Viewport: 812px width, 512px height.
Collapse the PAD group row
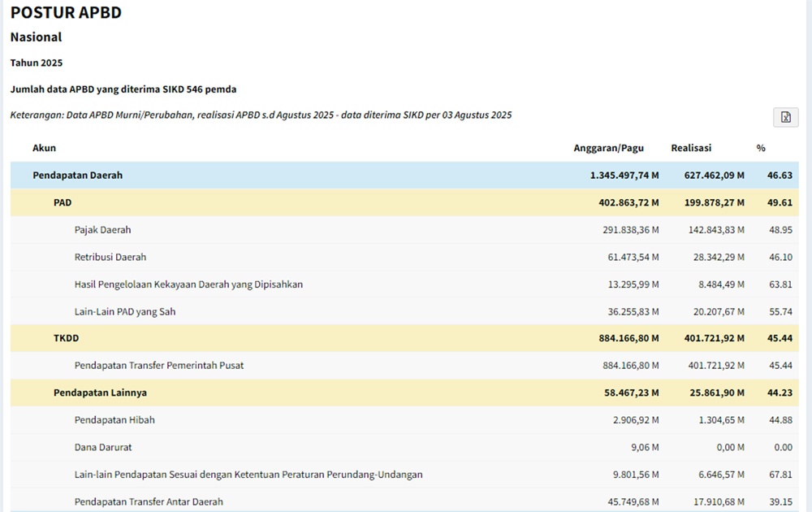[63, 202]
